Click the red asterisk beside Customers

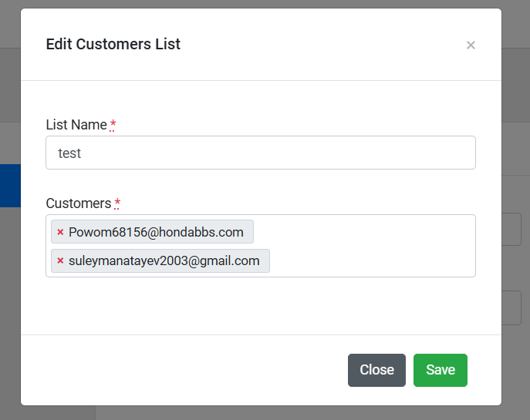click(x=117, y=203)
